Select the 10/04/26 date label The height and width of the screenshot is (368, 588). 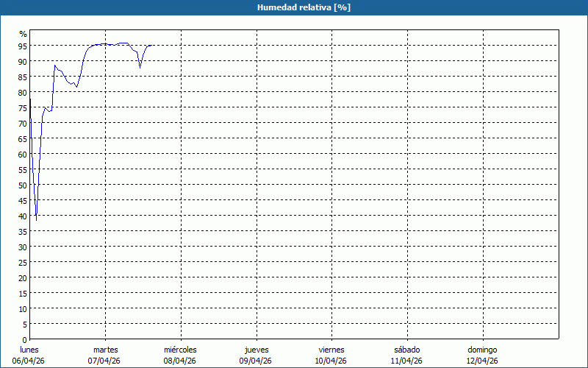pos(331,361)
